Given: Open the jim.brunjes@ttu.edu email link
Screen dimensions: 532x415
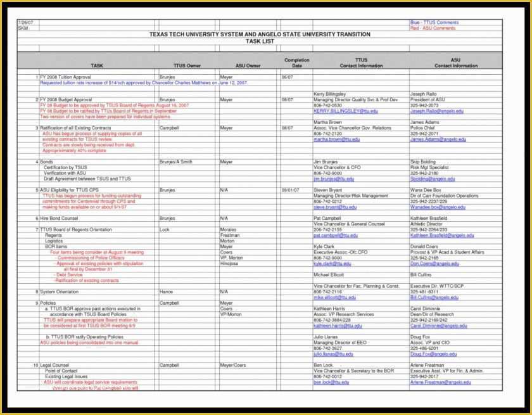Looking at the screenshot, I should point(334,179).
